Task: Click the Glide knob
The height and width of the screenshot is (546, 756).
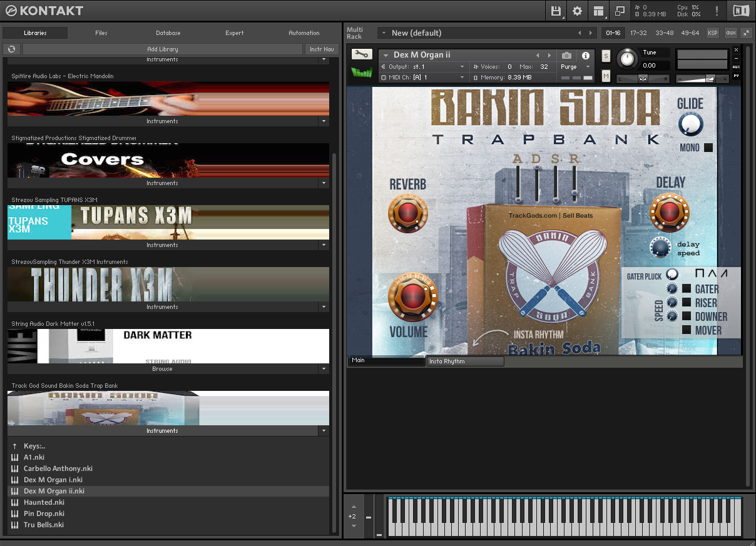Action: (x=690, y=124)
